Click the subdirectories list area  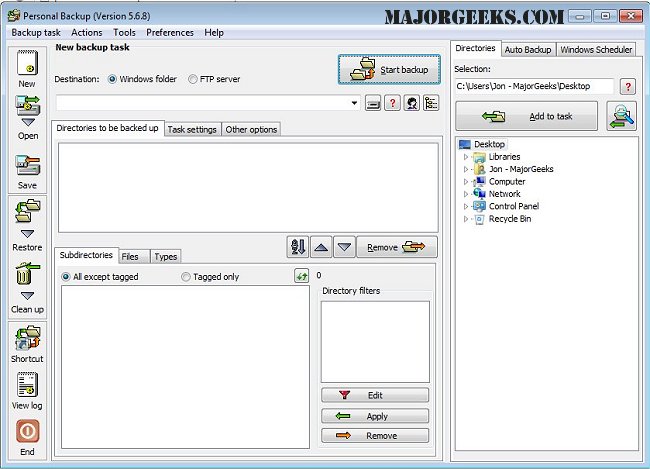coord(185,367)
